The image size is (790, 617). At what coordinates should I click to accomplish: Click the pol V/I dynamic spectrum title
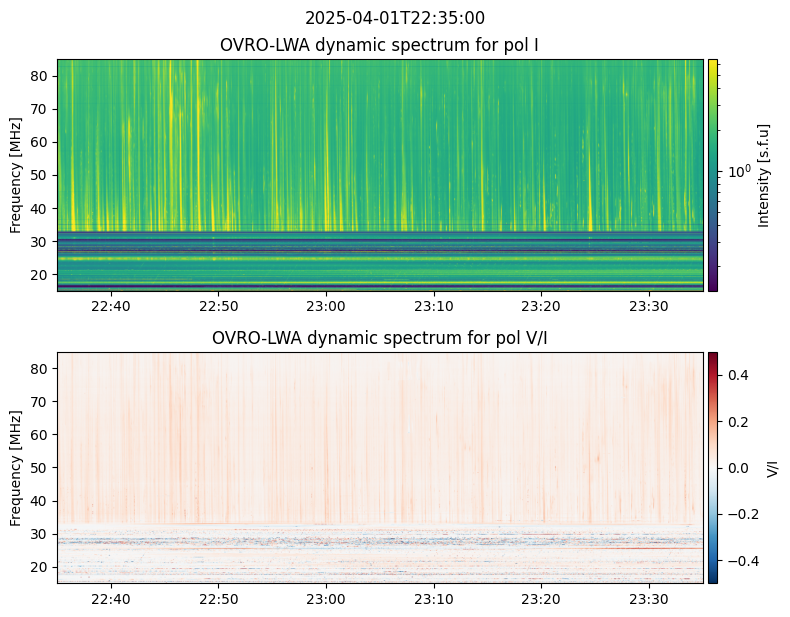coord(379,338)
